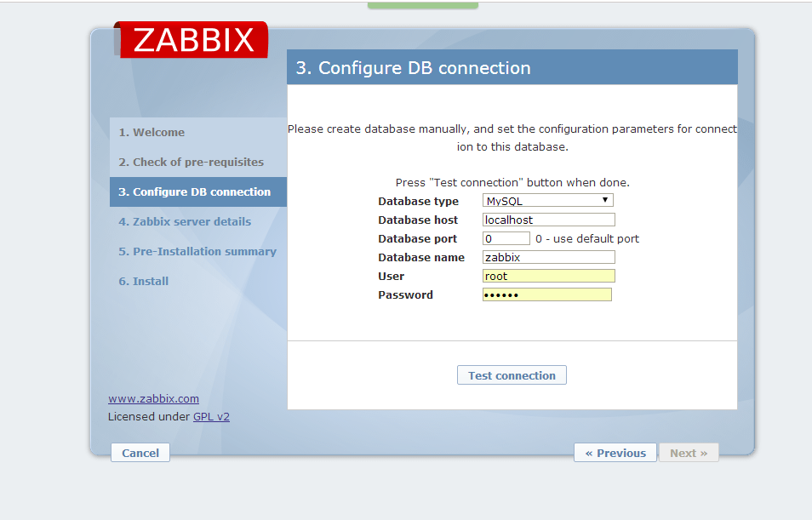812x520 pixels.
Task: Select step 2. Check of pre-requisites
Action: point(198,162)
